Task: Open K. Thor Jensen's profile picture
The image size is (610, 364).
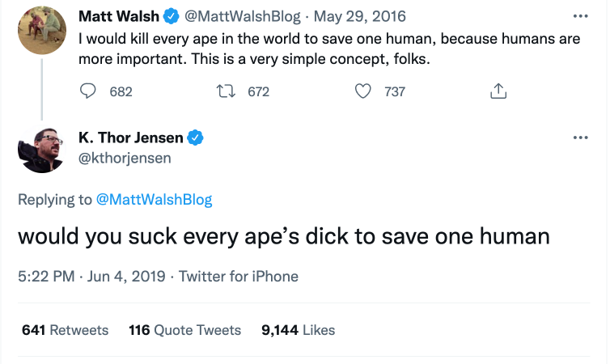Action: 42,150
